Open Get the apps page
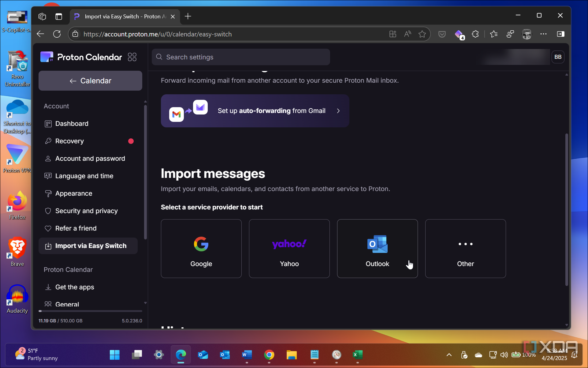This screenshot has height=368, width=588. [x=88, y=287]
